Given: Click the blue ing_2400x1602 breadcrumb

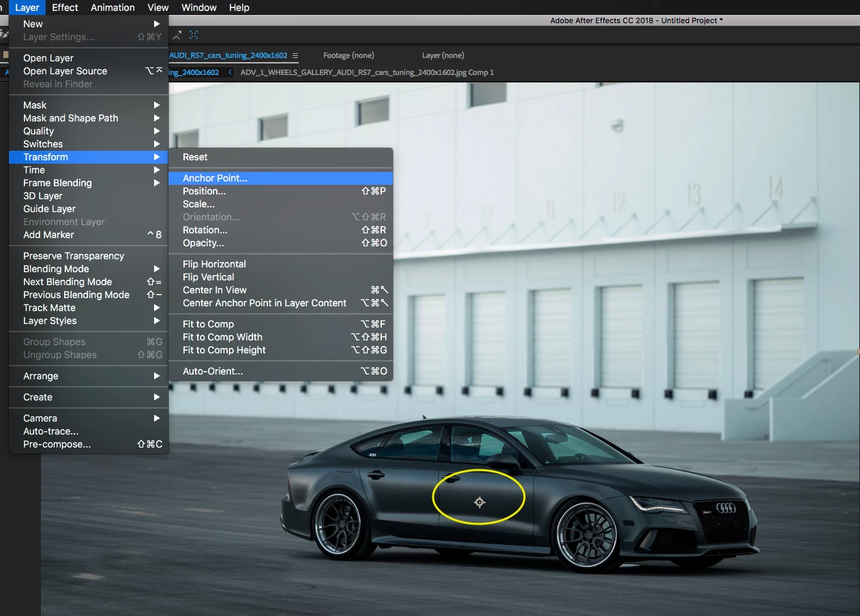Looking at the screenshot, I should click(194, 72).
